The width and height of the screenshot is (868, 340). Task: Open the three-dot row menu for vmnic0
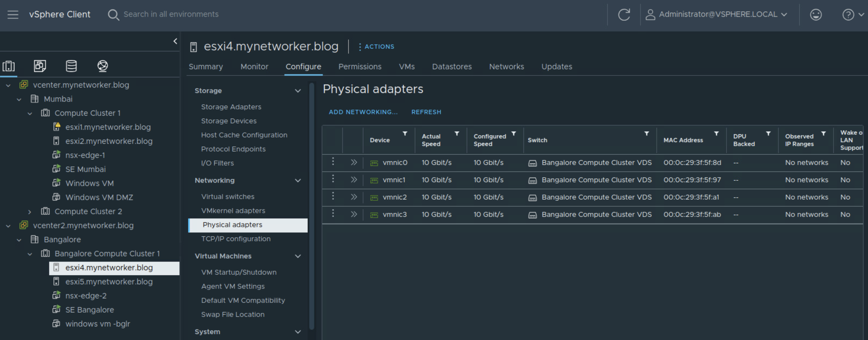pos(333,162)
